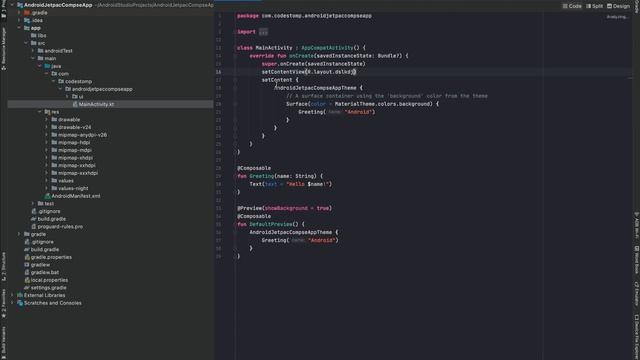Expand the .gradle folder arrow
Viewport: 640px width, 360px height.
(19, 13)
